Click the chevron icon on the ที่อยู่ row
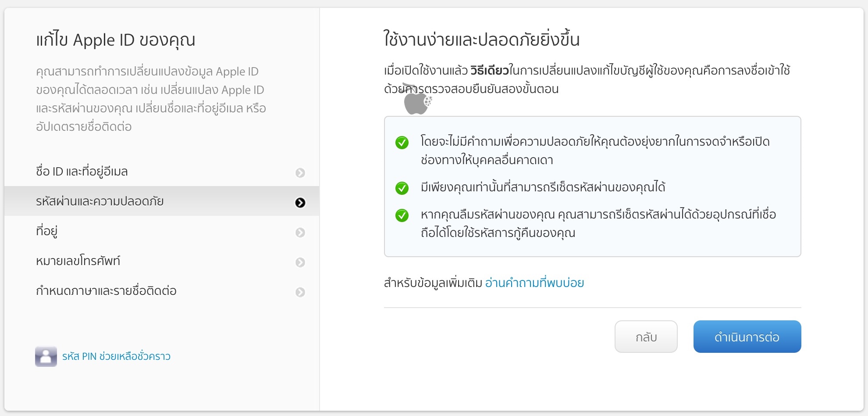Viewport: 868px width, 416px height. pyautogui.click(x=300, y=232)
